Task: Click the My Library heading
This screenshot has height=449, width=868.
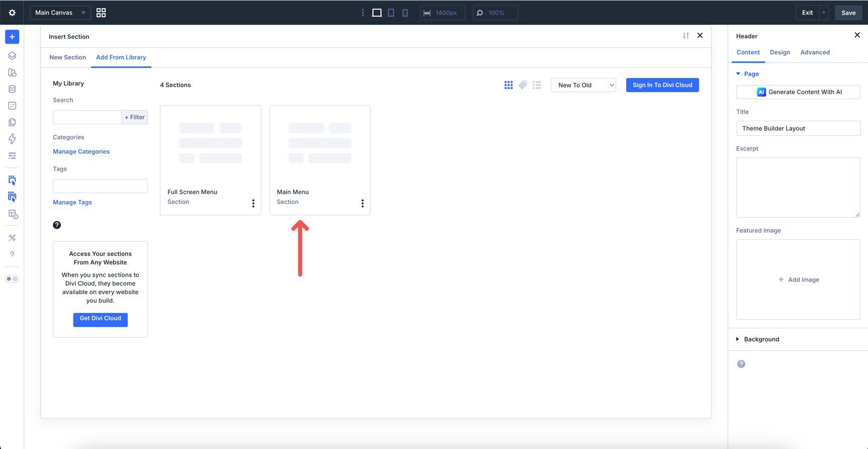Action: [68, 83]
